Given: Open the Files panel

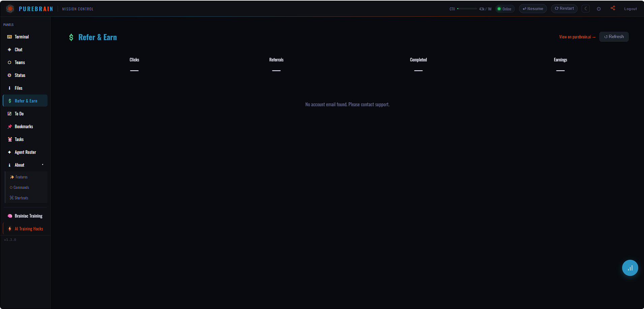Looking at the screenshot, I should pyautogui.click(x=25, y=88).
